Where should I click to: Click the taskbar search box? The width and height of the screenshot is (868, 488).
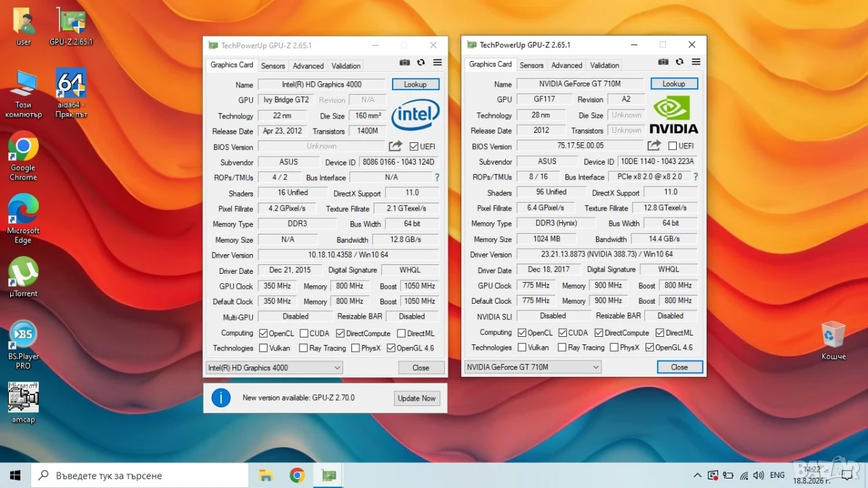(x=140, y=475)
